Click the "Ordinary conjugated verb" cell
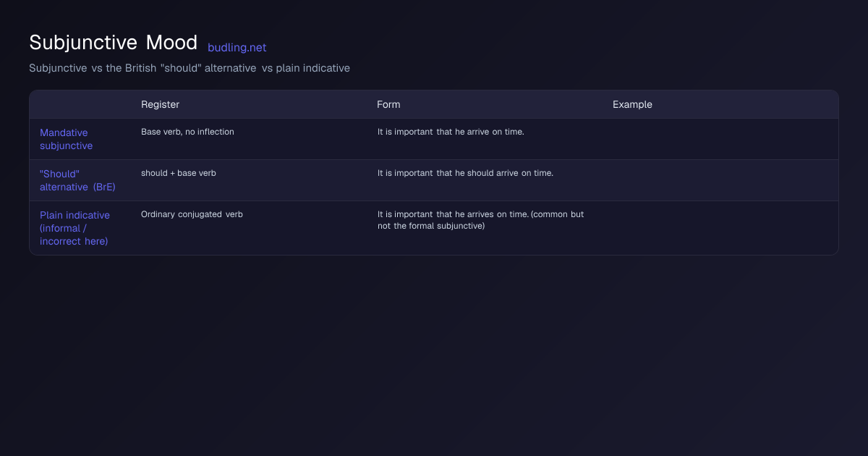This screenshot has width=868, height=456. [192, 214]
